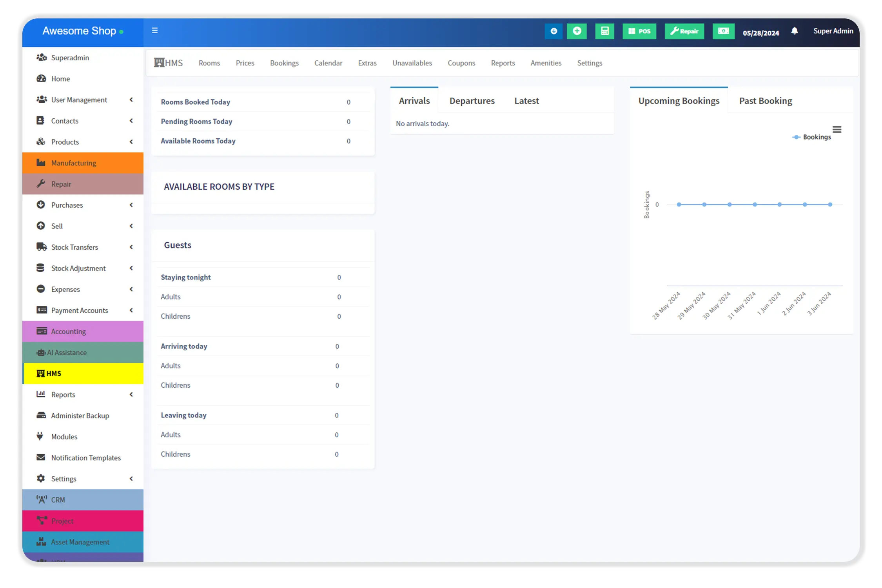The width and height of the screenshot is (882, 588).
Task: Open AI Assistance module
Action: point(83,352)
